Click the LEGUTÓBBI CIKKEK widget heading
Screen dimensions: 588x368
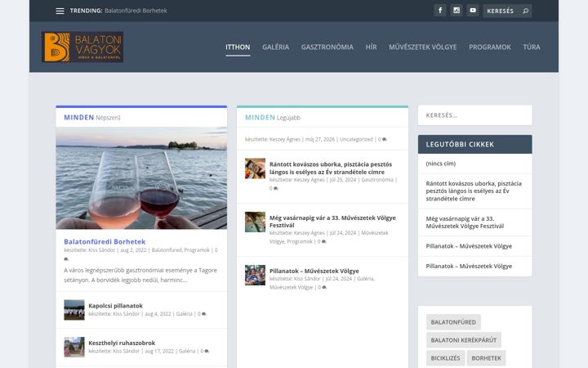point(460,145)
